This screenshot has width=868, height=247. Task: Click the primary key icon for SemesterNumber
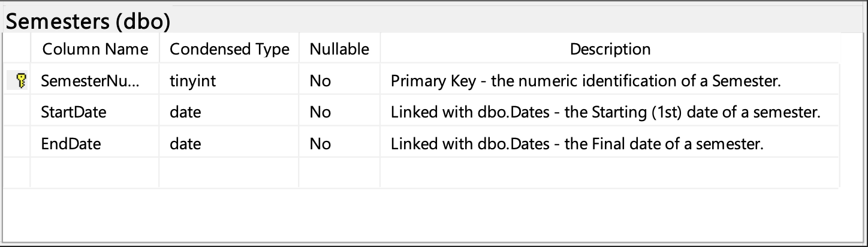tap(20, 81)
